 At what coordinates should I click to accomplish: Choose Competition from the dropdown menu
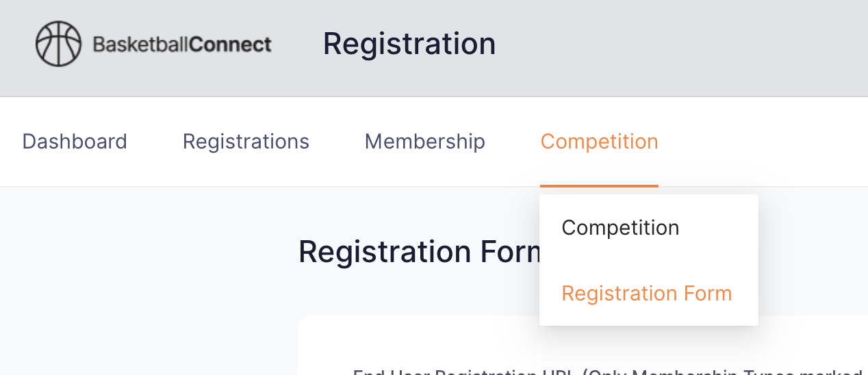620,228
